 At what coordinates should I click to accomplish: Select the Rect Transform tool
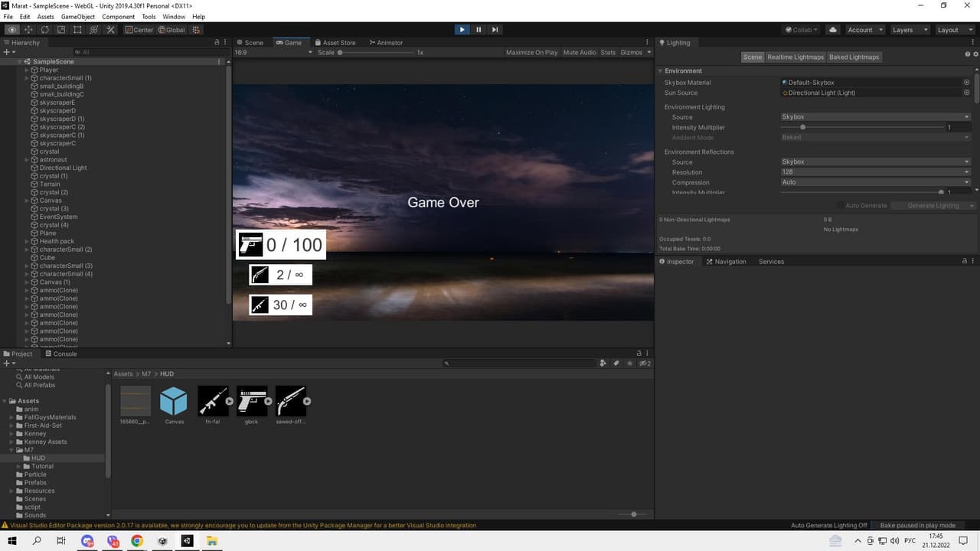(x=77, y=30)
